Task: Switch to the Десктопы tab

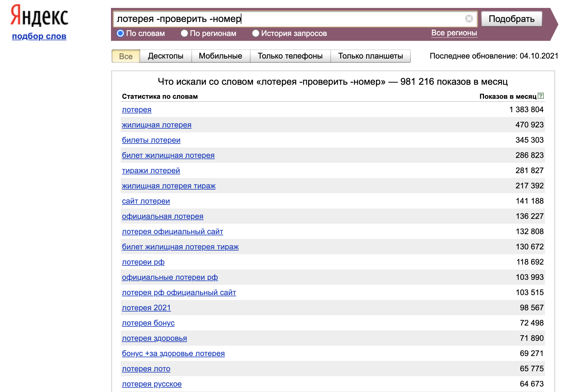Action: [x=166, y=56]
